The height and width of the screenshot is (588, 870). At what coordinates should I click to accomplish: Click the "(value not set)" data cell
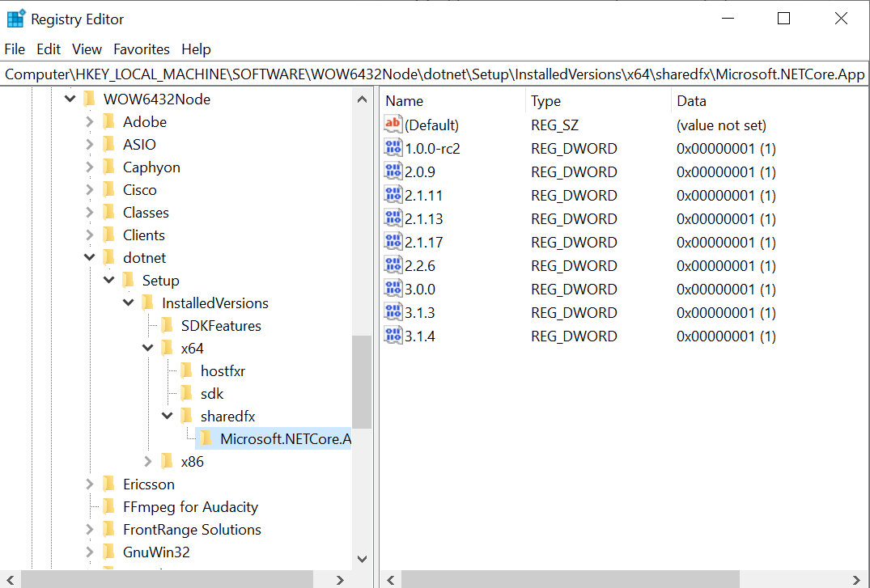pos(721,125)
